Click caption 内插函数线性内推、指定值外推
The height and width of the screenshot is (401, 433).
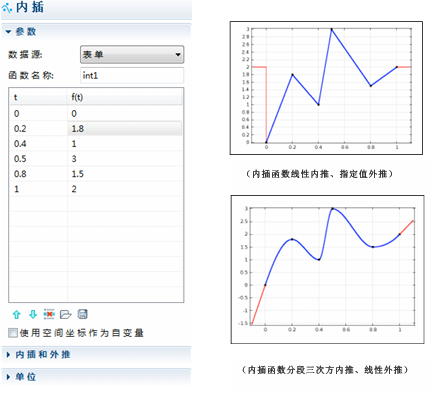320,174
